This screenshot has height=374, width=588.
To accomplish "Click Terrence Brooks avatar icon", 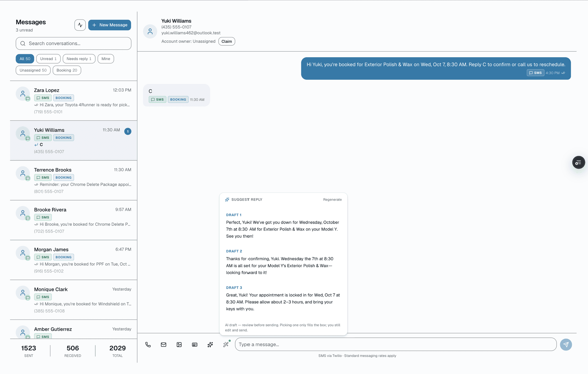I will pyautogui.click(x=23, y=173).
